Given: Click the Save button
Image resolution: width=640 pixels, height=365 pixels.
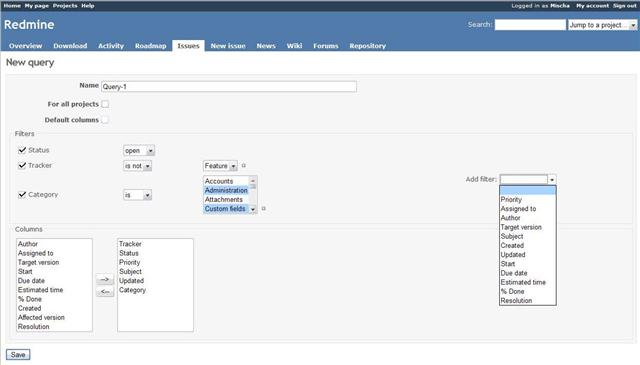Looking at the screenshot, I should 18,354.
